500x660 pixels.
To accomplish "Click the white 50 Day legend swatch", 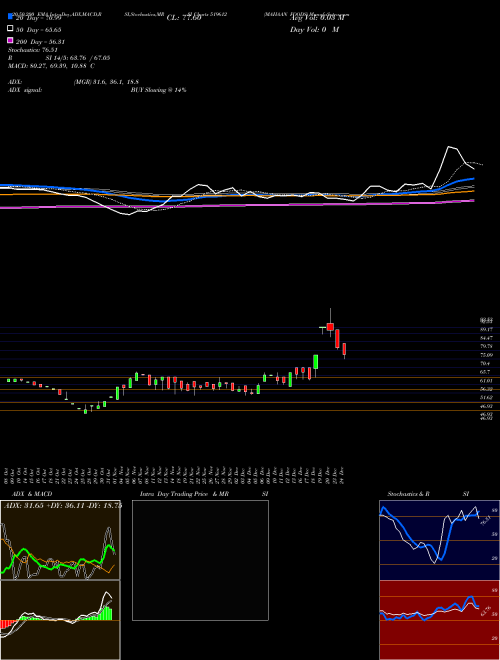I will pos(11,29).
